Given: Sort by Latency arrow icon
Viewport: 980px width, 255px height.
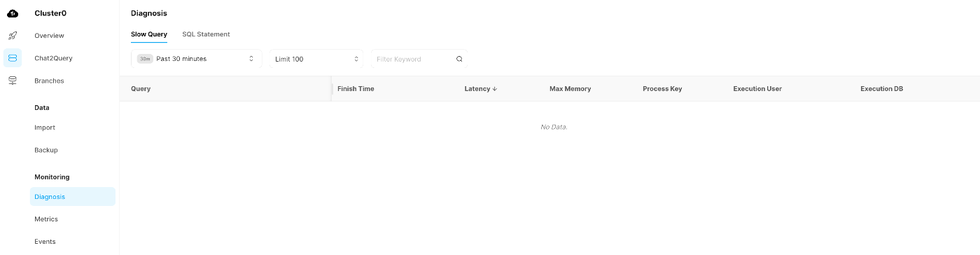Looking at the screenshot, I should tap(495, 89).
